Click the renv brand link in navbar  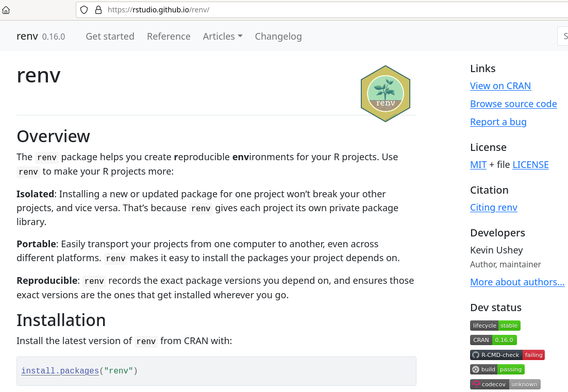27,36
